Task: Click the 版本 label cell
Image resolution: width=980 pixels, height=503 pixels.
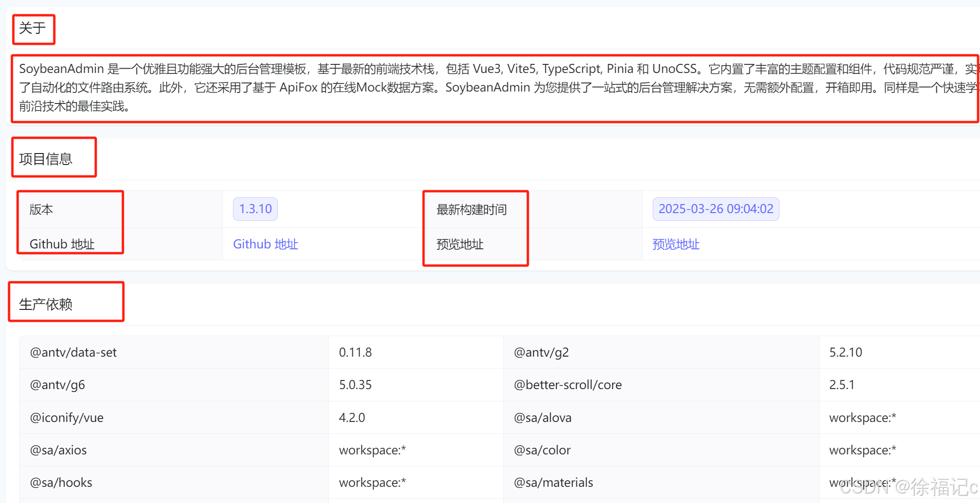Action: click(x=121, y=209)
